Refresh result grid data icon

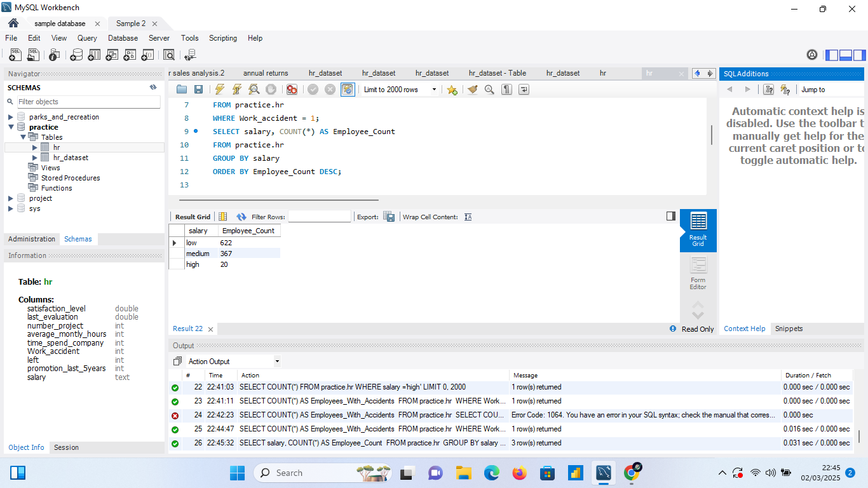[x=241, y=217]
